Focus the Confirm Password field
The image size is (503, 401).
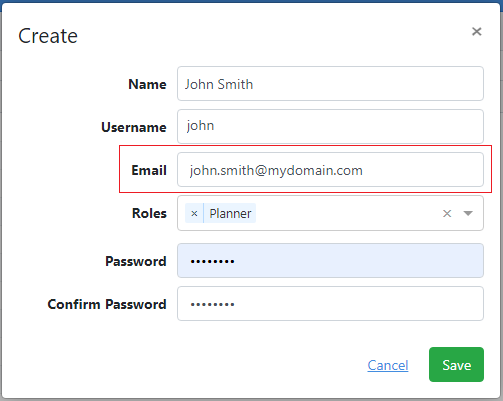330,304
